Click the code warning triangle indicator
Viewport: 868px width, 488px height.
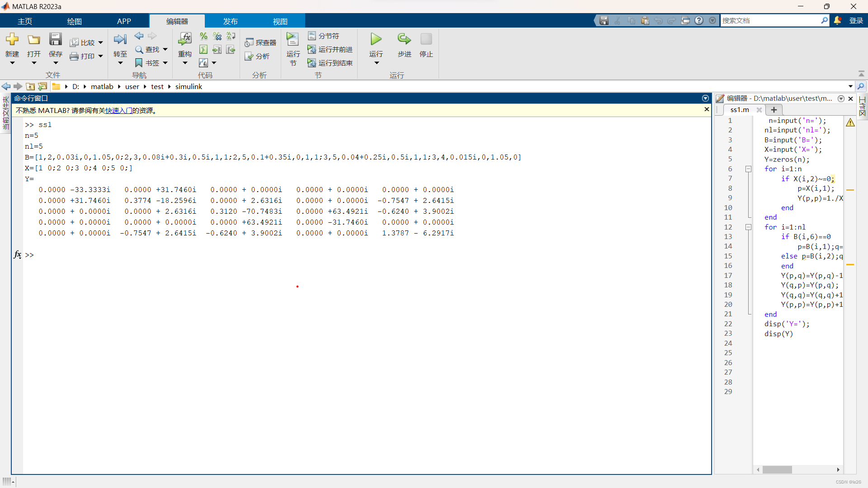point(850,122)
